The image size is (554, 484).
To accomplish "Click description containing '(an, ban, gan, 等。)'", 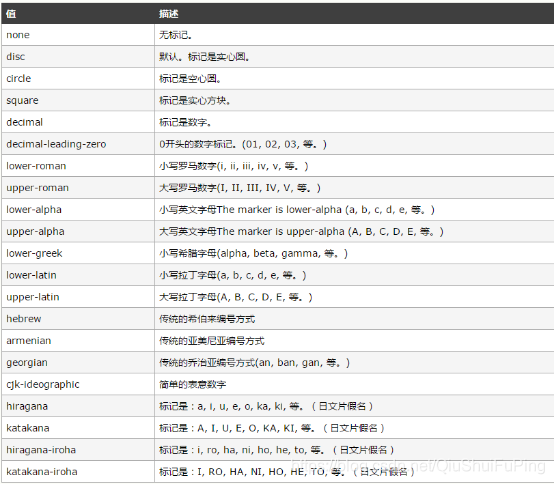I will 254,363.
